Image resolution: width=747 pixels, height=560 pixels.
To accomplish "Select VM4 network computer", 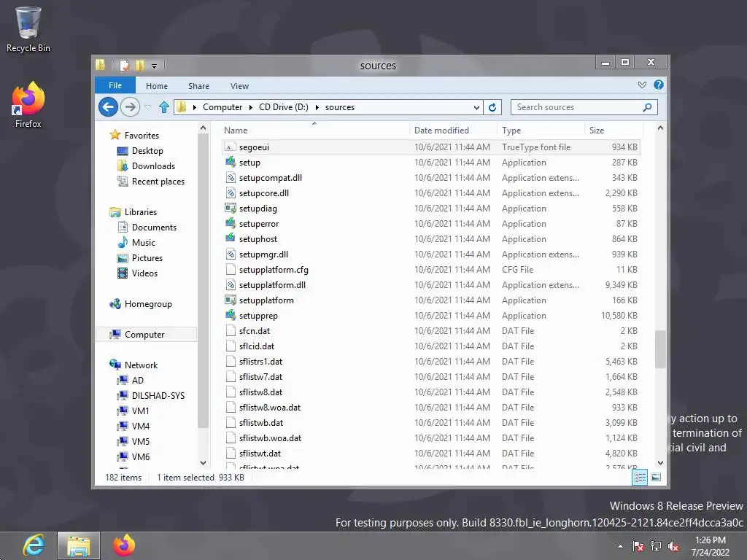I will click(x=141, y=426).
